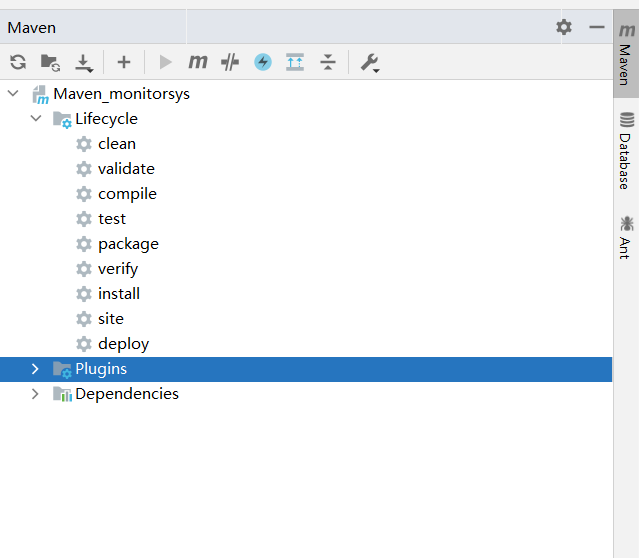Run the selected Maven build

(x=165, y=62)
